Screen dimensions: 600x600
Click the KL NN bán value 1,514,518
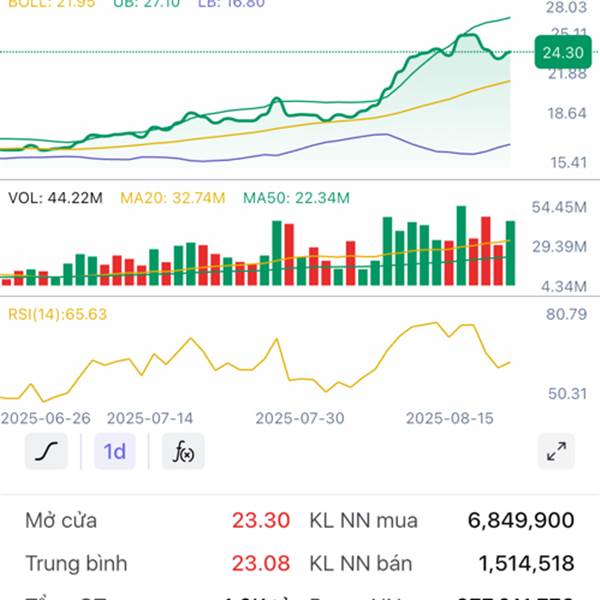[526, 563]
